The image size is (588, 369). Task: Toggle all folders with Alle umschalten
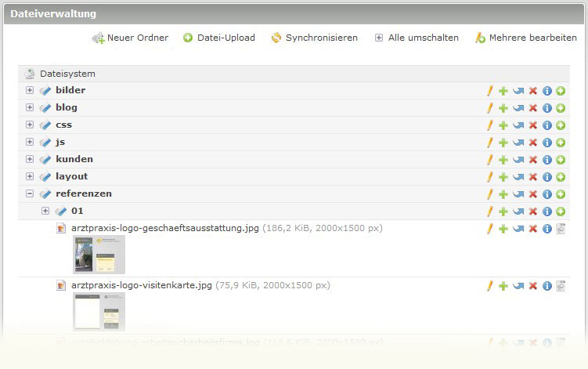point(417,38)
